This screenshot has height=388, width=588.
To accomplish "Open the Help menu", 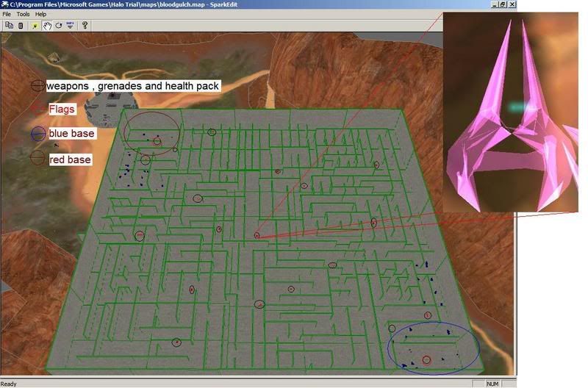I will point(40,14).
